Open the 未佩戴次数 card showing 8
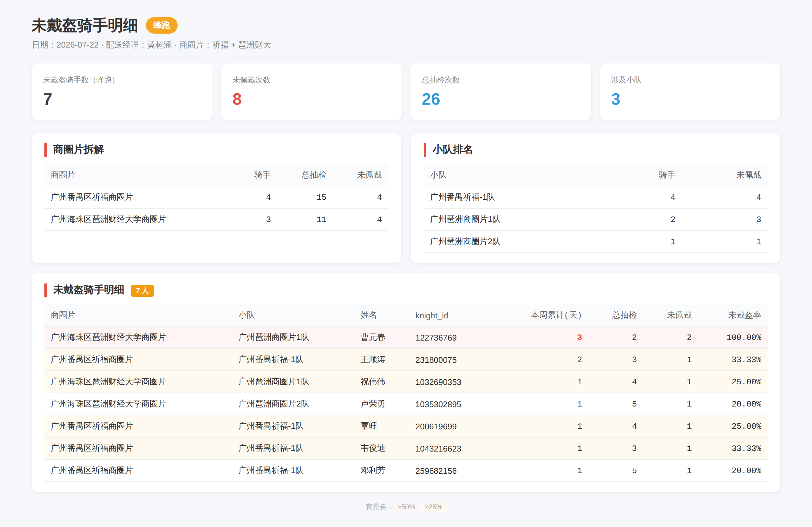 [311, 92]
